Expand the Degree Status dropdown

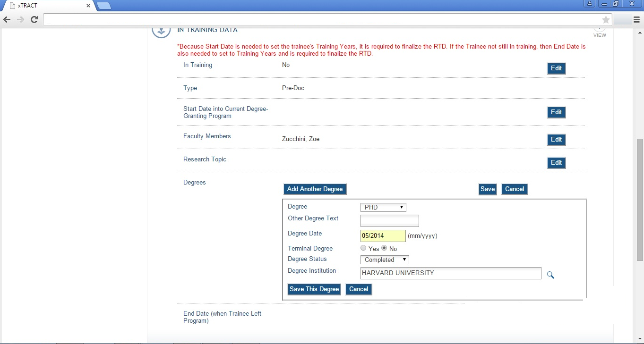point(385,260)
